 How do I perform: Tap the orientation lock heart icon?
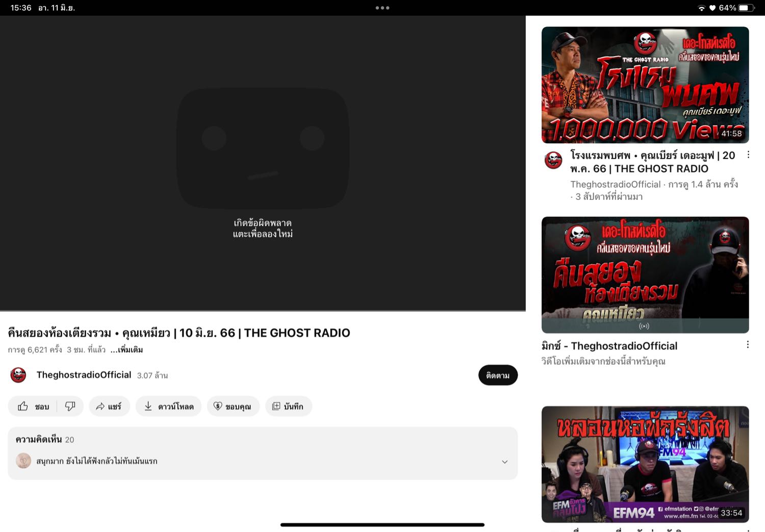(x=712, y=8)
